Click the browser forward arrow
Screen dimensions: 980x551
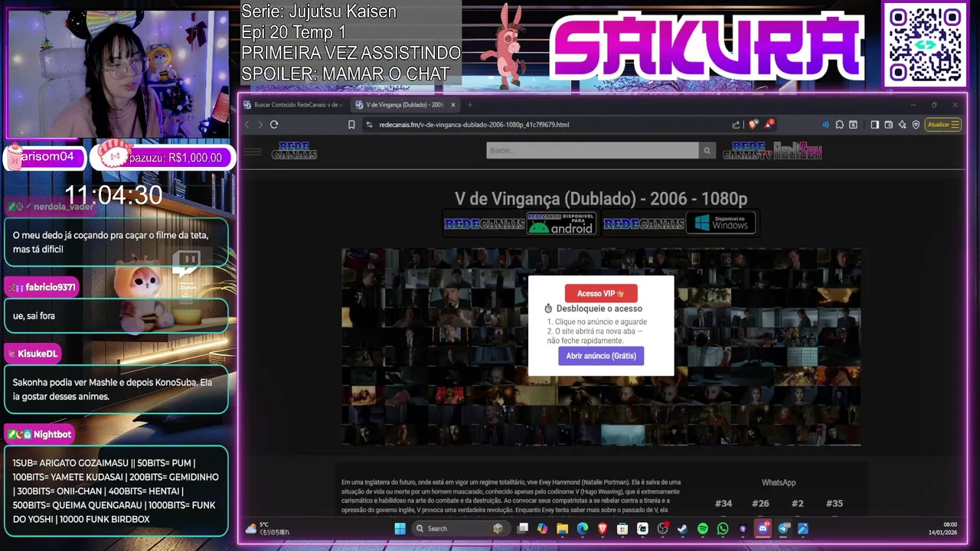[260, 125]
